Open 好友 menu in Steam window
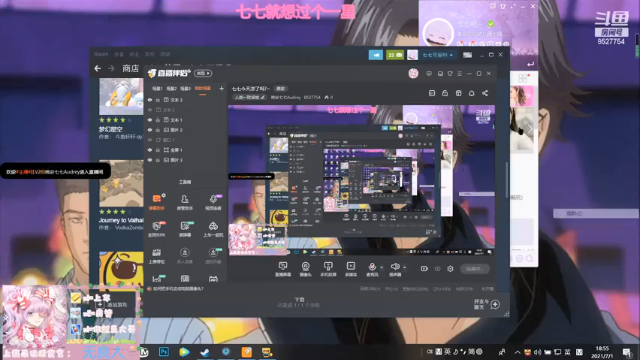The width and height of the screenshot is (640, 360). tap(134, 54)
